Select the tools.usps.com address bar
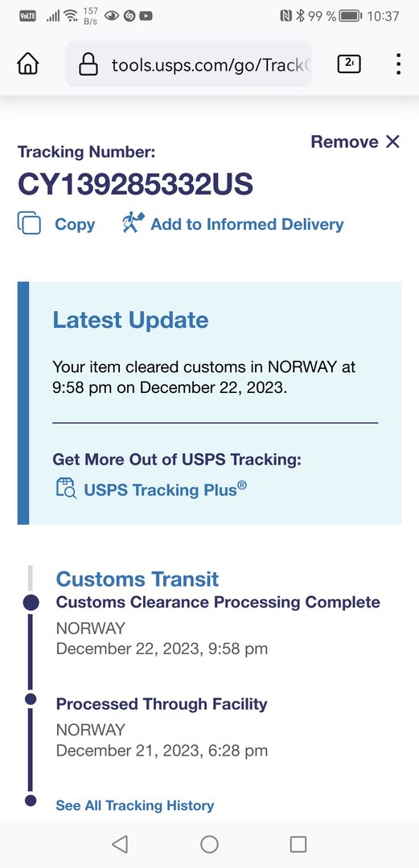The width and height of the screenshot is (419, 868). pos(188,65)
